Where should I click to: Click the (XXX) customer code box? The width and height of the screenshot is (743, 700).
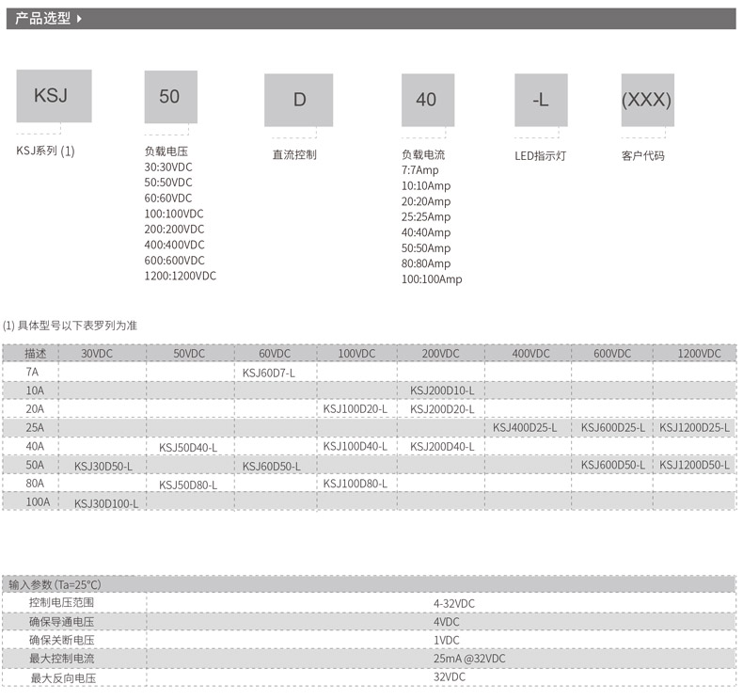click(647, 100)
